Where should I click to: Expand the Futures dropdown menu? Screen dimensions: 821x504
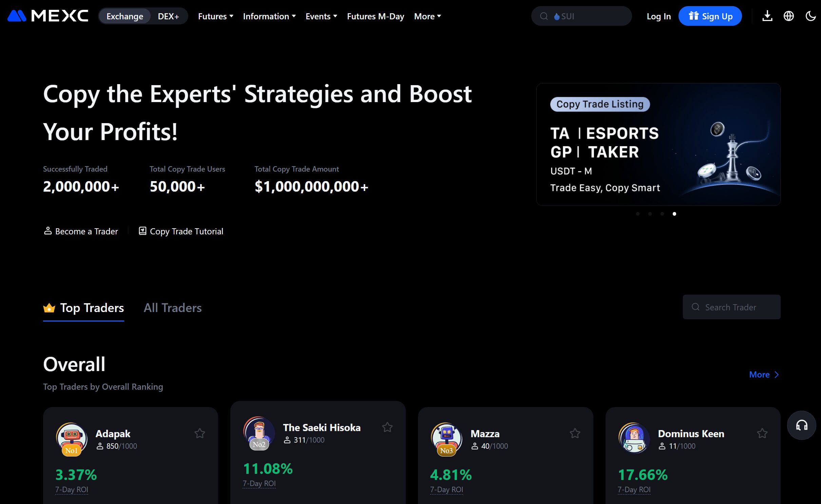coord(215,16)
